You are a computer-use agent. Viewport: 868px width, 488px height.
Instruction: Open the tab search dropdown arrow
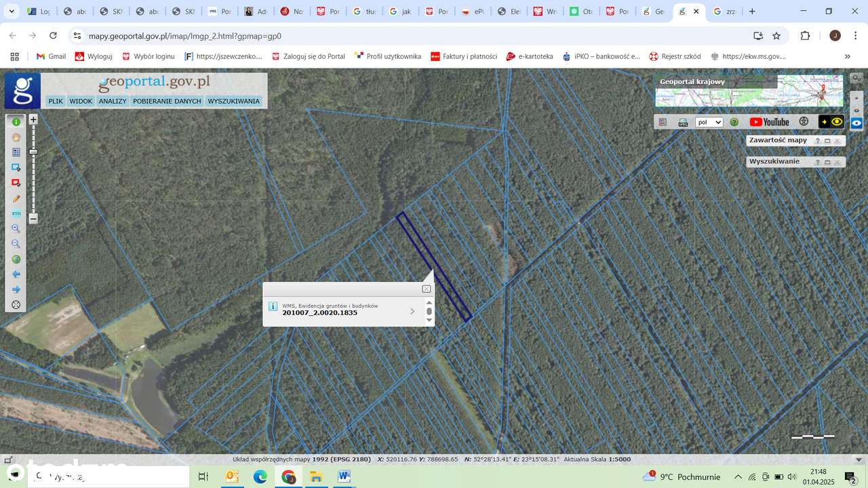(x=12, y=11)
